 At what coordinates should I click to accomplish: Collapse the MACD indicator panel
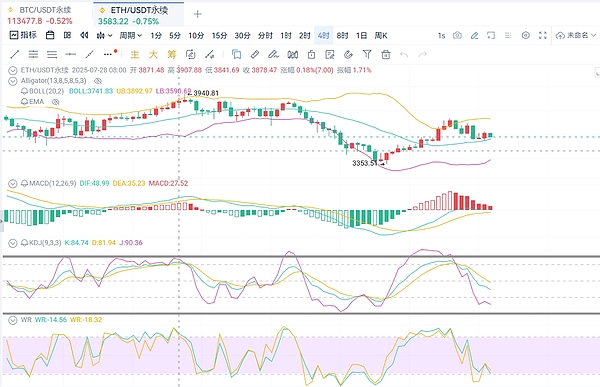point(13,183)
